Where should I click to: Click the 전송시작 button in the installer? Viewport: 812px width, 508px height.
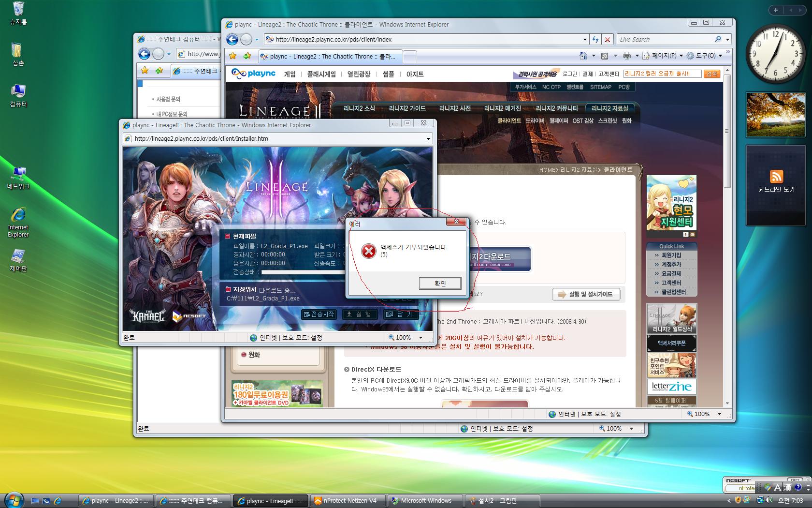pyautogui.click(x=319, y=314)
